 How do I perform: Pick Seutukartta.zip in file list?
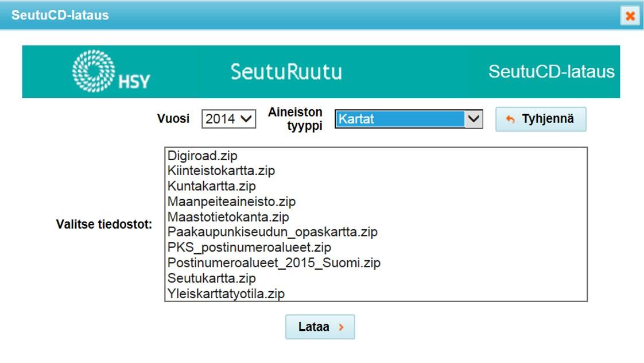(211, 278)
